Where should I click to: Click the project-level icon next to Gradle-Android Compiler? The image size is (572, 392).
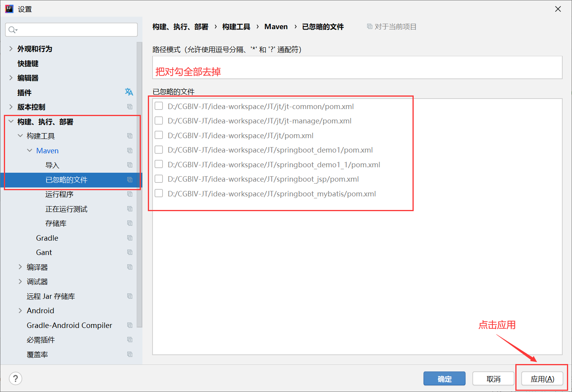[130, 325]
